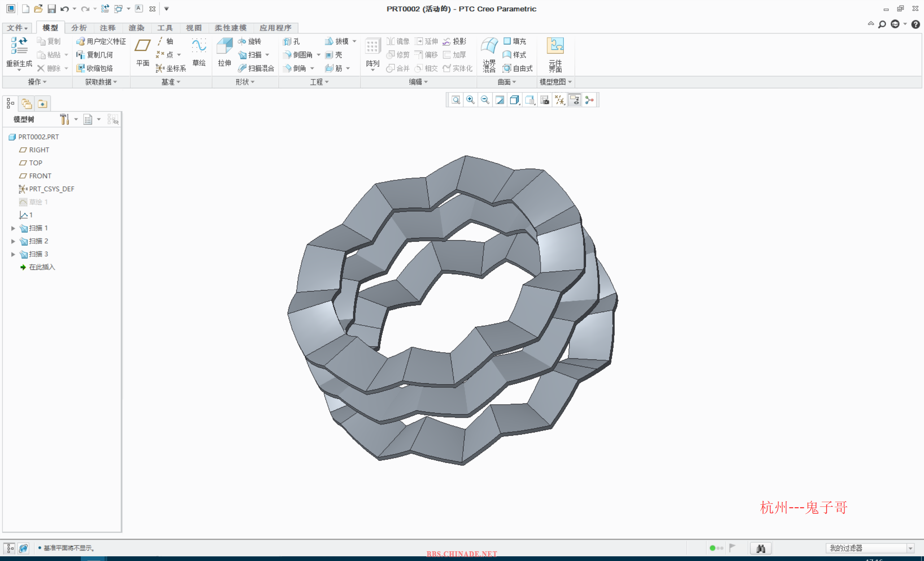
Task: Switch to the 渲染 tab
Action: pos(136,28)
